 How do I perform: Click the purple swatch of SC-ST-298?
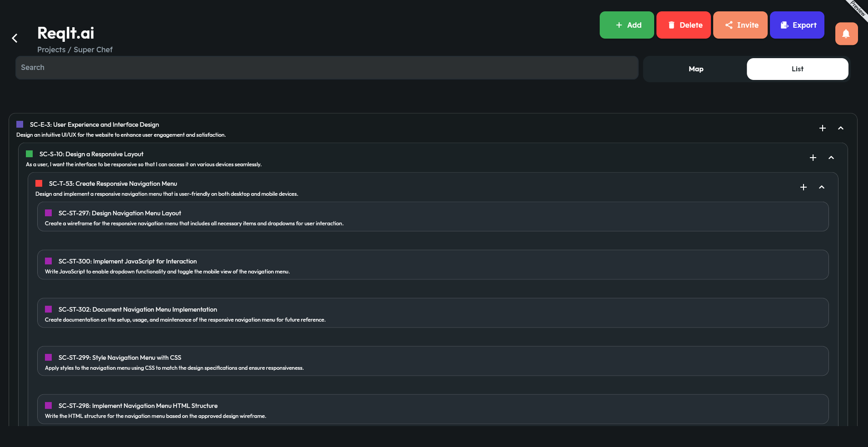click(48, 405)
